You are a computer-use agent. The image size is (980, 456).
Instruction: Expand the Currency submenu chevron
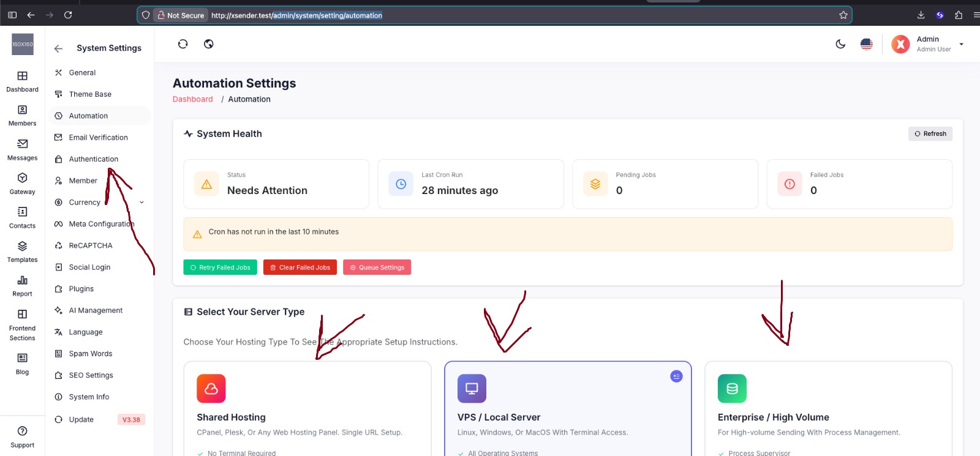(x=142, y=203)
